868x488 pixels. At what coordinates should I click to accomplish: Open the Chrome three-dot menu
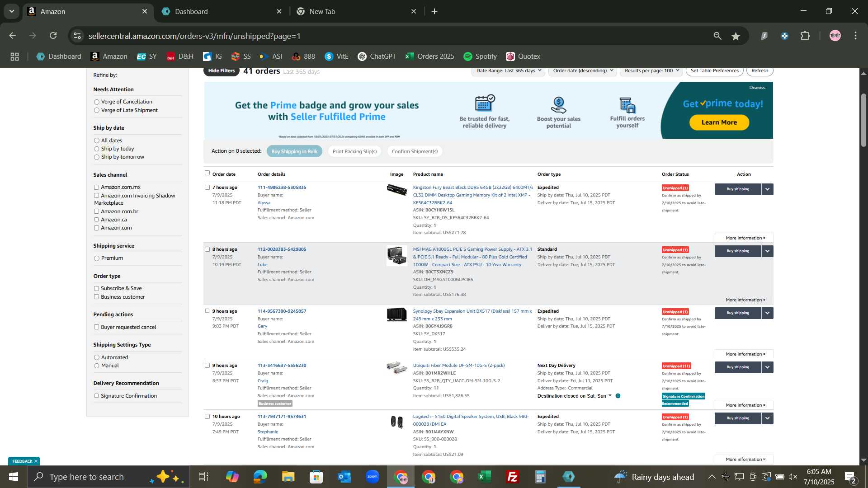pos(855,36)
